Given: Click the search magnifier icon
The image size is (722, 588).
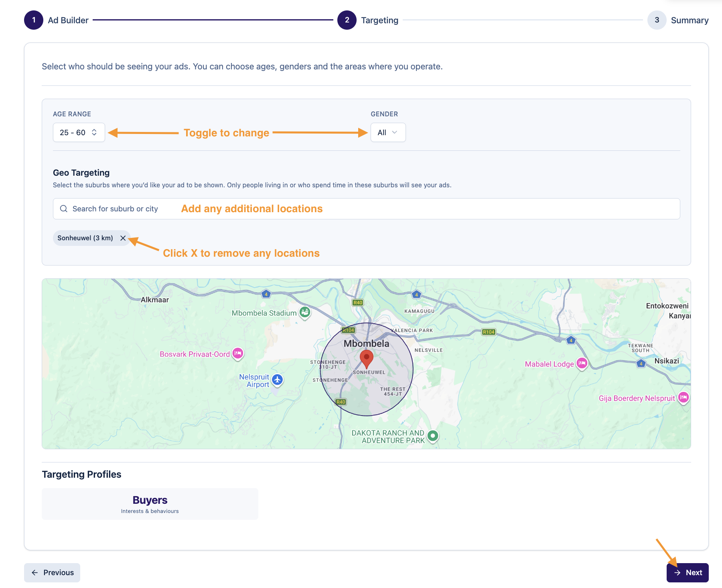Looking at the screenshot, I should (x=63, y=209).
